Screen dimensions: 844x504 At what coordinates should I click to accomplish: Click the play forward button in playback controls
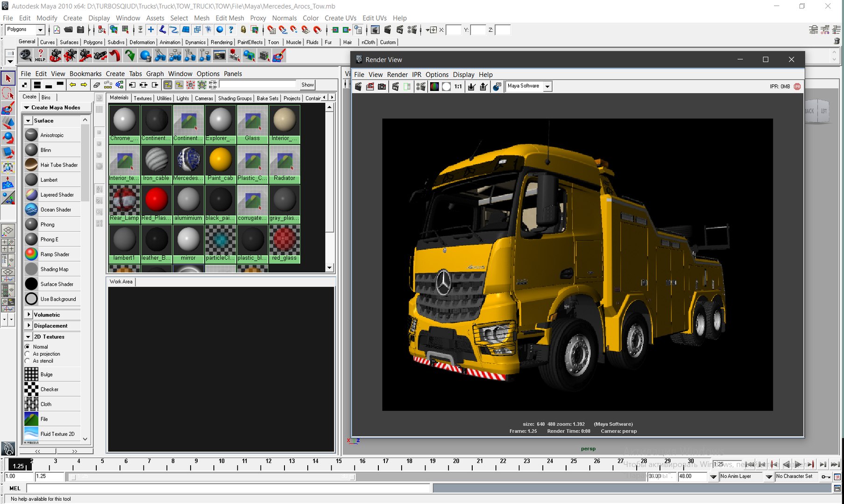point(799,464)
